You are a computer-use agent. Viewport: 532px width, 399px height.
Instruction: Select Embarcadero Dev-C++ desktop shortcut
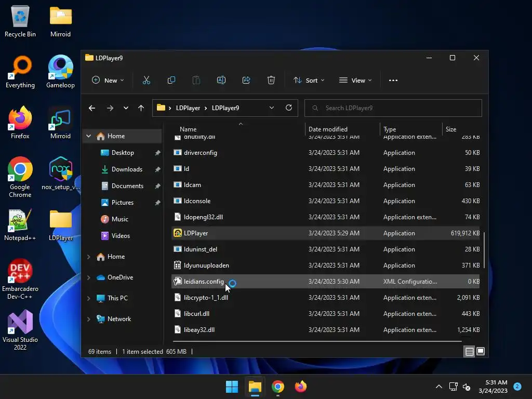tap(20, 279)
